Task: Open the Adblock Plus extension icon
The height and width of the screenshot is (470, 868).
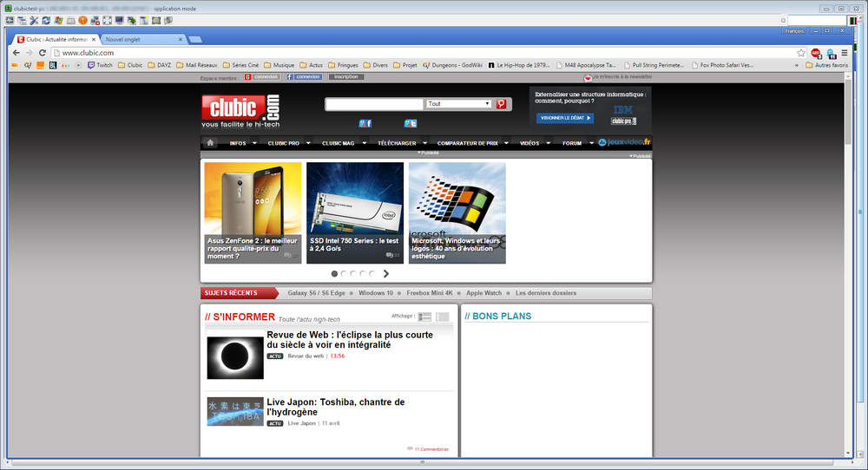Action: [816, 53]
